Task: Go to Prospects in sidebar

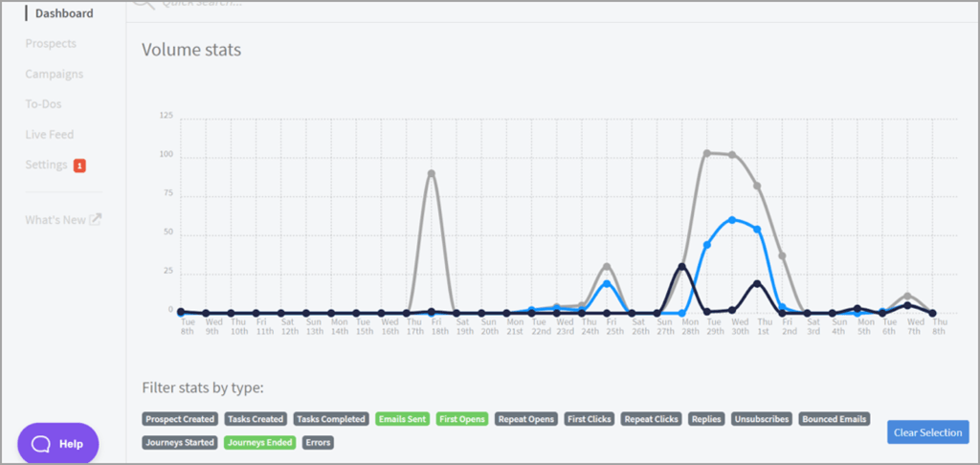Action: pos(51,43)
